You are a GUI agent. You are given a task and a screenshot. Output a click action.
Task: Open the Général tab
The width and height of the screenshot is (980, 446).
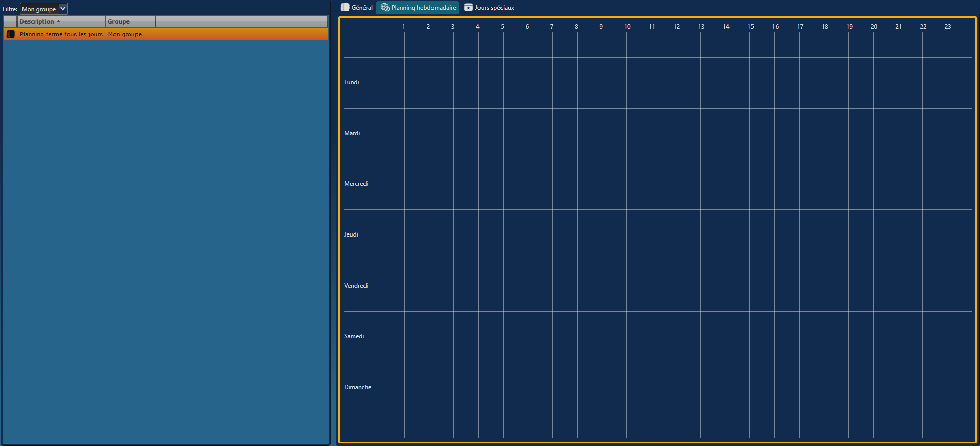[357, 8]
